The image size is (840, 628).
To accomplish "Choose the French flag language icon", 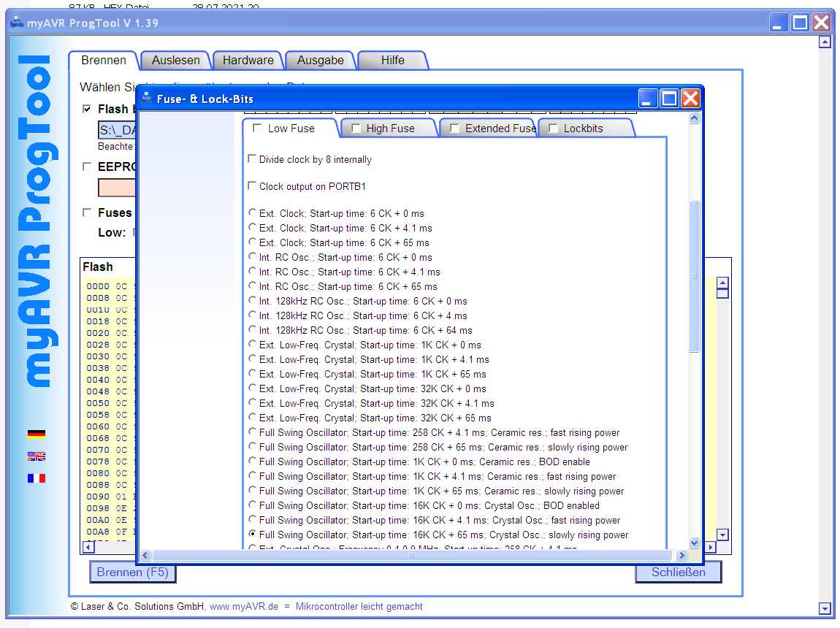I will (x=37, y=478).
